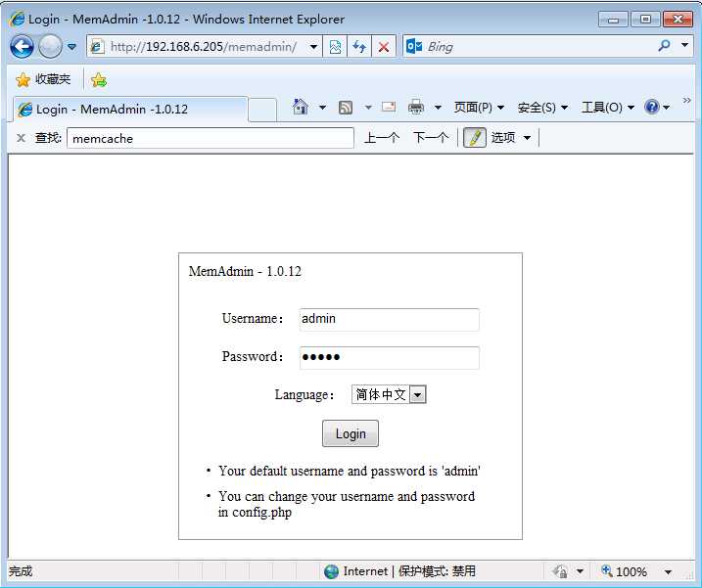Viewport: 702px width, 588px height.
Task: Click the Password input field
Action: click(389, 357)
